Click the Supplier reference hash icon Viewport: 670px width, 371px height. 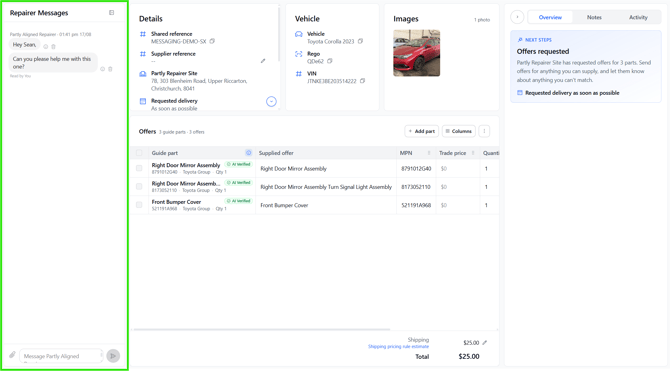coord(143,54)
